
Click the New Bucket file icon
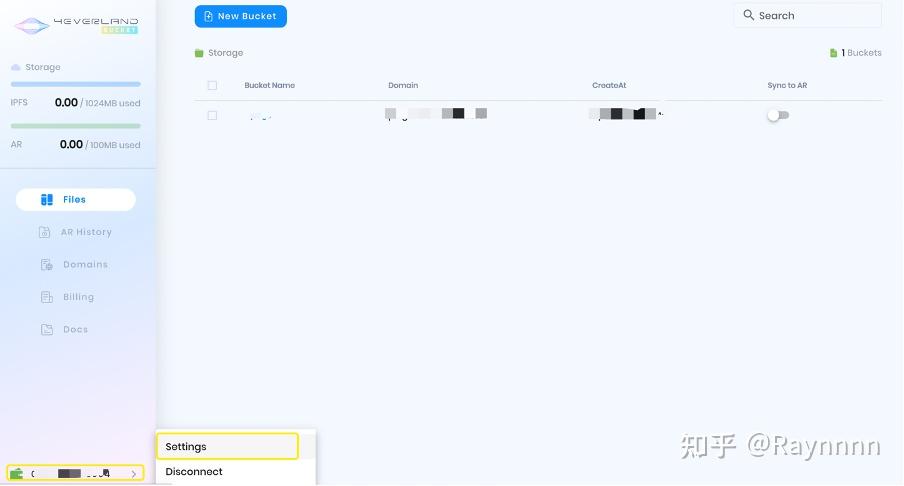[208, 16]
